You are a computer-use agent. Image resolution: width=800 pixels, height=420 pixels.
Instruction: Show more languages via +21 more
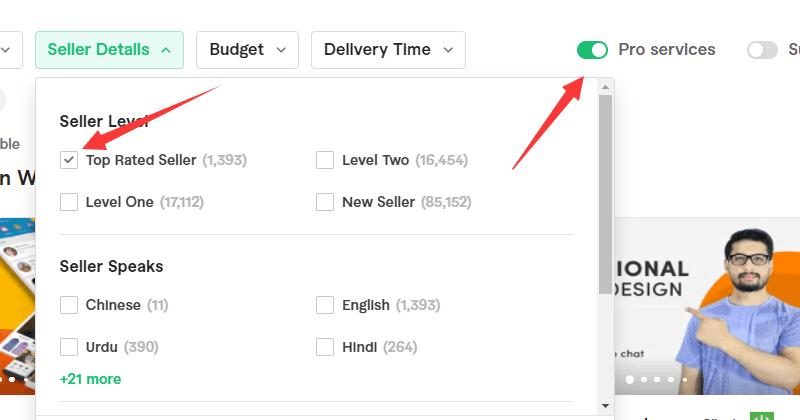pos(90,379)
